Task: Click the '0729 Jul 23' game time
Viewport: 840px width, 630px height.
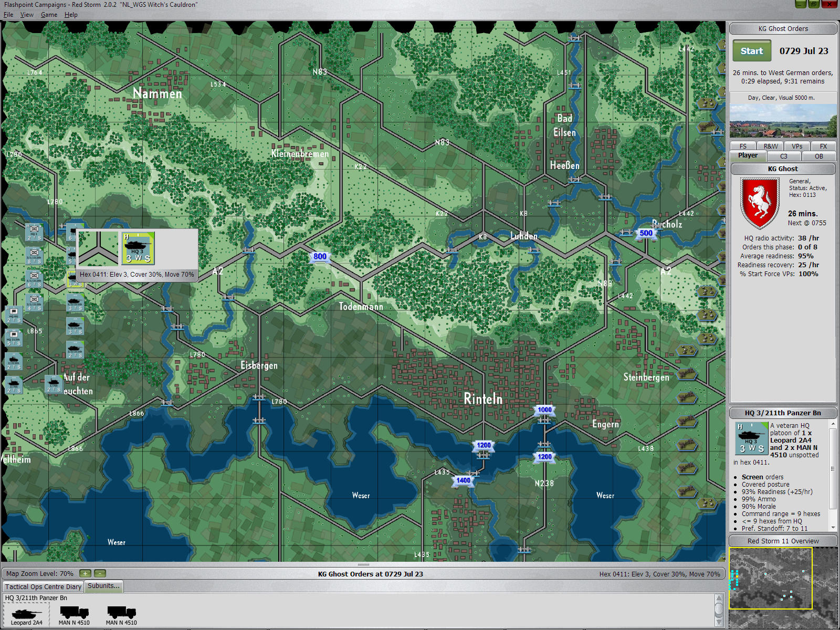Action: pos(804,51)
